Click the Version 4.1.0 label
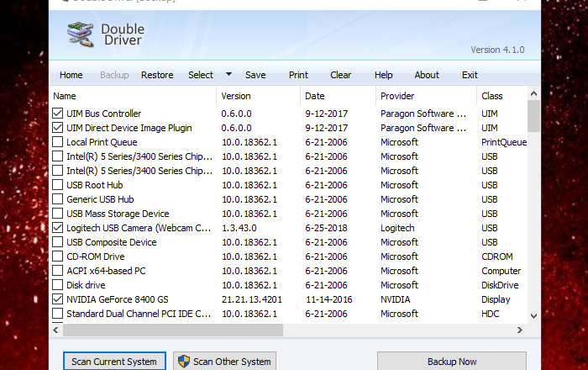588x370 pixels. pos(497,50)
